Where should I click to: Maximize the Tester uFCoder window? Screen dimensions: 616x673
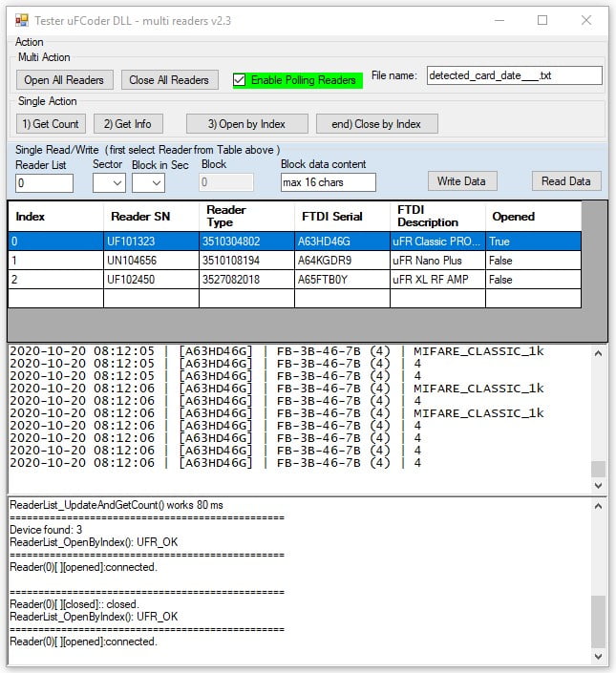(542, 20)
